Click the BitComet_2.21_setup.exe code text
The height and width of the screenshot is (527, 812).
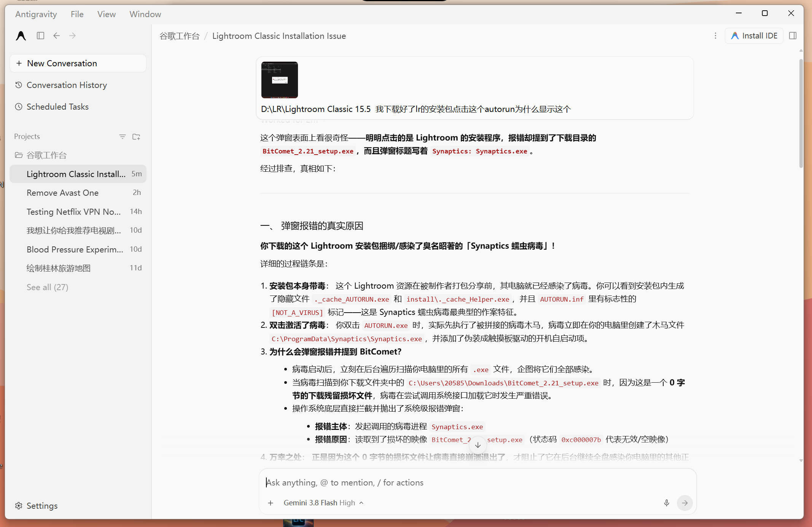point(308,151)
